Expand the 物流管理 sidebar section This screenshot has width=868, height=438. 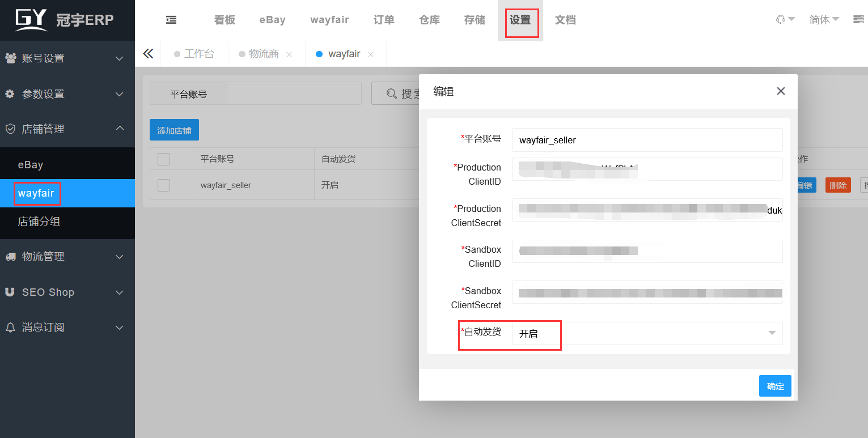pos(120,257)
